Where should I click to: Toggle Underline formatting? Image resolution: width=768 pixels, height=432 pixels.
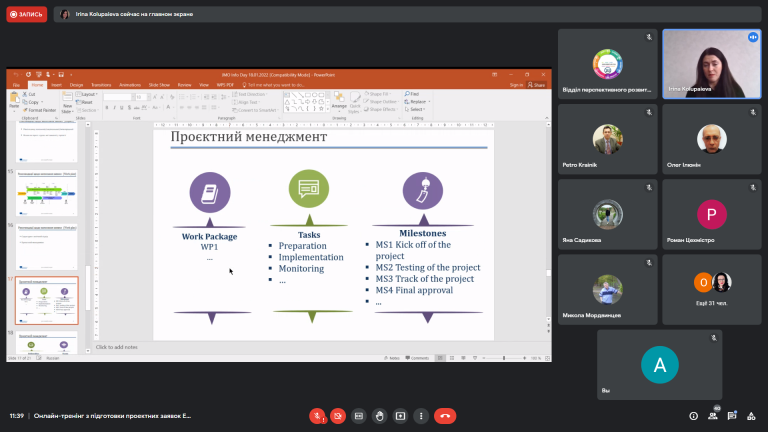(x=121, y=108)
